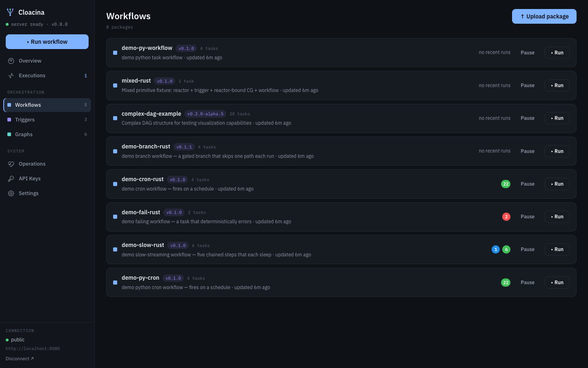
Task: Run the demo-cron-rust workflow
Action: [x=557, y=184]
